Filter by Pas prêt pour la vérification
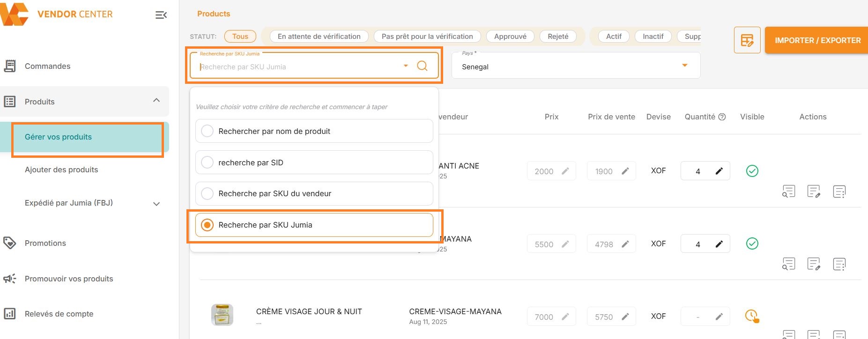The width and height of the screenshot is (868, 339). coord(427,37)
